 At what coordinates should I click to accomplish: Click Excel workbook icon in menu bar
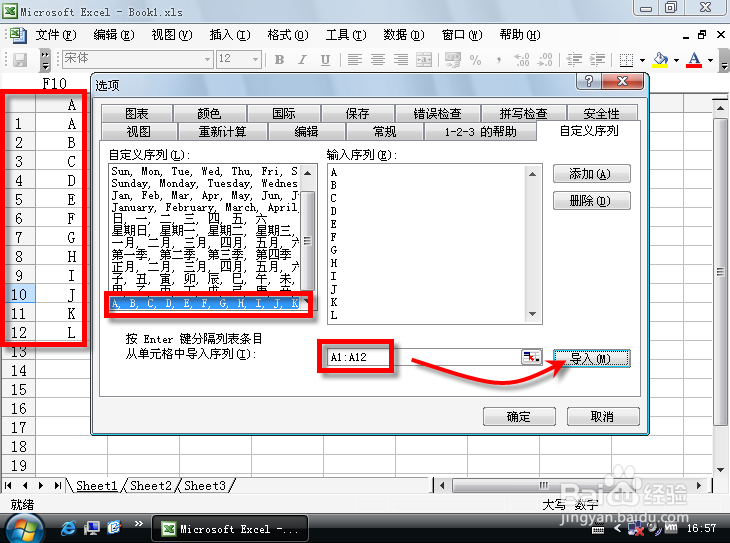(x=18, y=35)
